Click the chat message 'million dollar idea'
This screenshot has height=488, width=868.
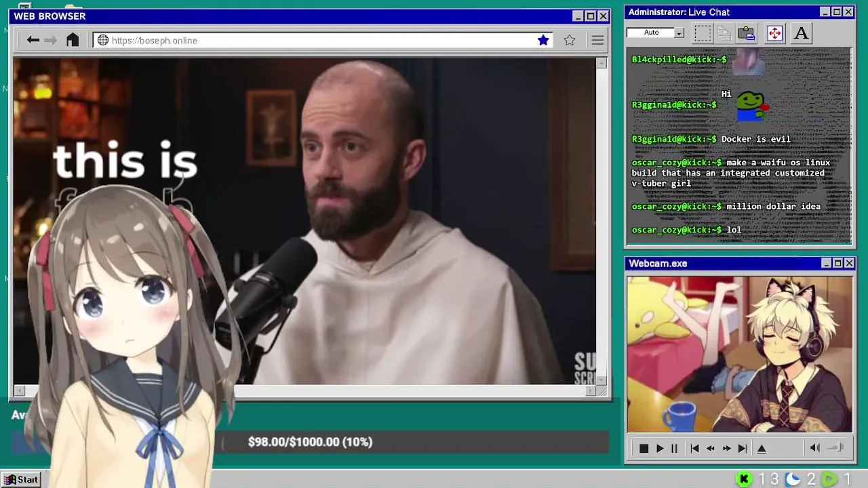click(x=773, y=206)
